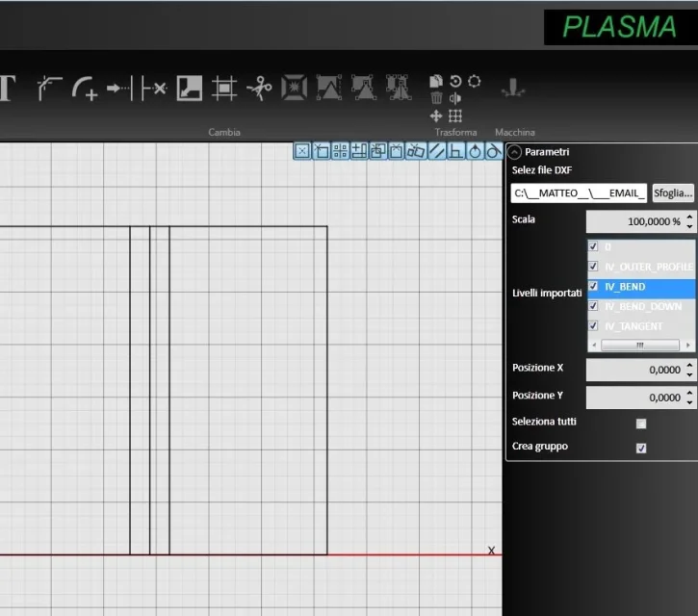The image size is (698, 616).
Task: Click the blue parallel lines snap icon
Action: click(437, 151)
